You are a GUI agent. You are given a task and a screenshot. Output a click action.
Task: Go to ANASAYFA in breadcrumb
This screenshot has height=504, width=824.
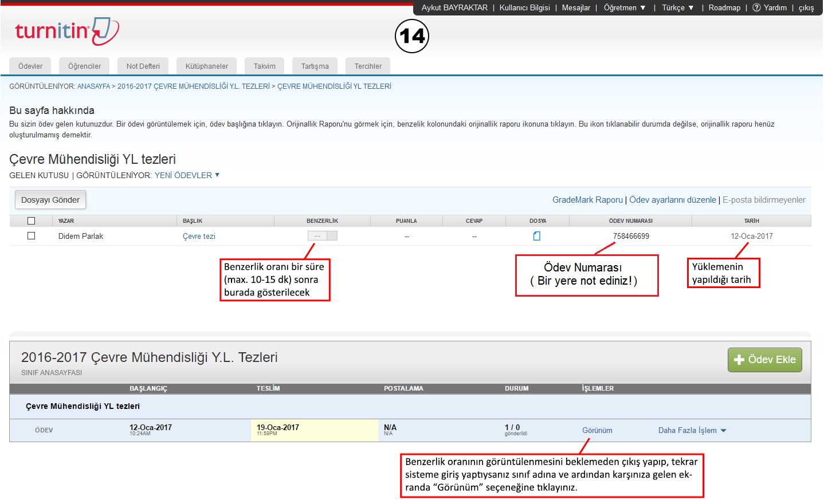93,86
